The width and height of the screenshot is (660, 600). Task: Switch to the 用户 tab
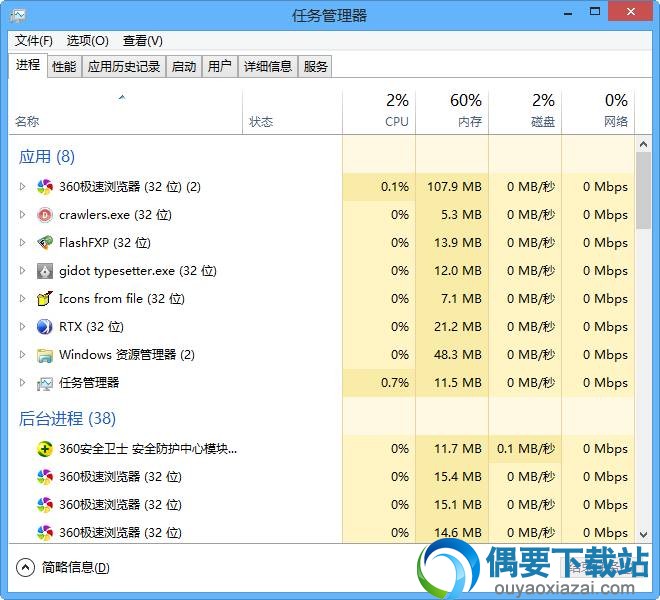[x=220, y=67]
